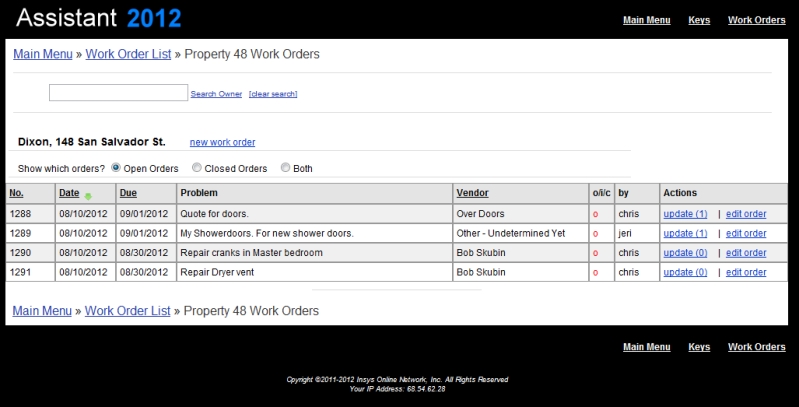Go to Work Order List breadcrumb at top

coord(127,54)
